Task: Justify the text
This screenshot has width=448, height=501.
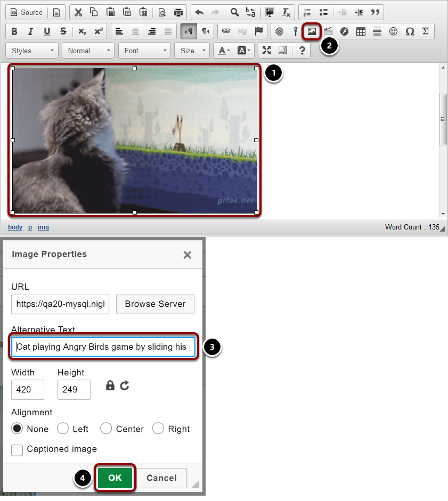Action: [168, 31]
